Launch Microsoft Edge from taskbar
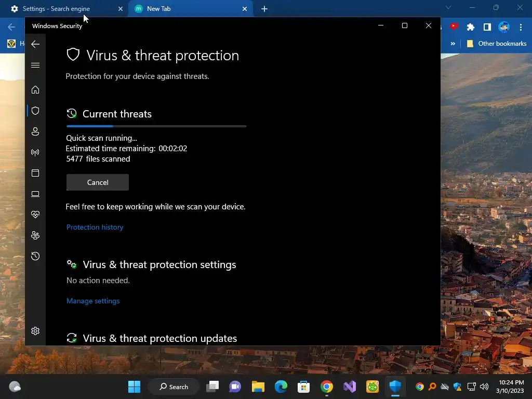532x399 pixels. (281, 387)
